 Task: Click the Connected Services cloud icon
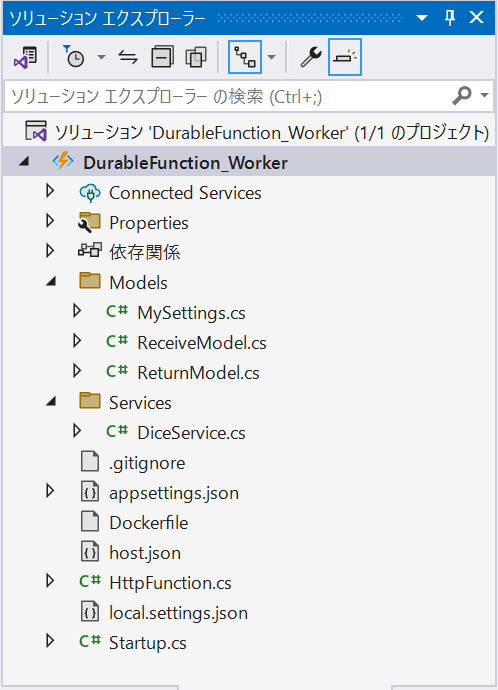tap(90, 193)
